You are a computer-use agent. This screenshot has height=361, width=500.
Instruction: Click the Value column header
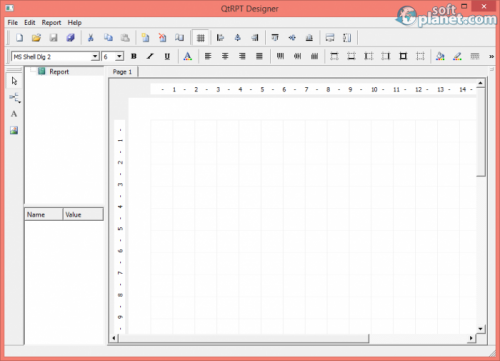tap(83, 214)
